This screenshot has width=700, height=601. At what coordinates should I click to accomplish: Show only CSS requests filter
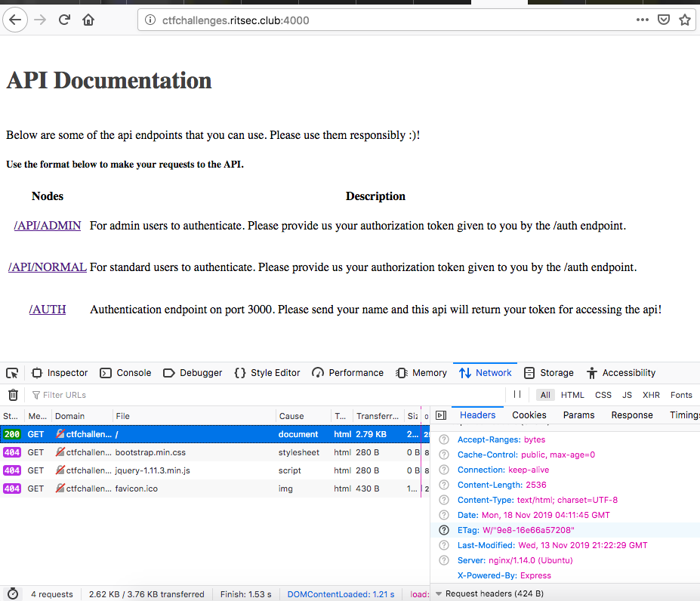[x=603, y=395]
